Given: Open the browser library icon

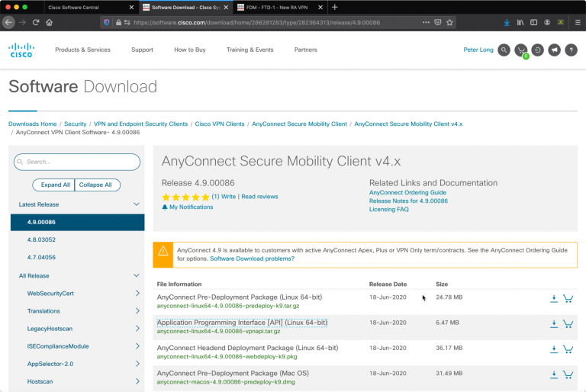Looking at the screenshot, I should (520, 22).
